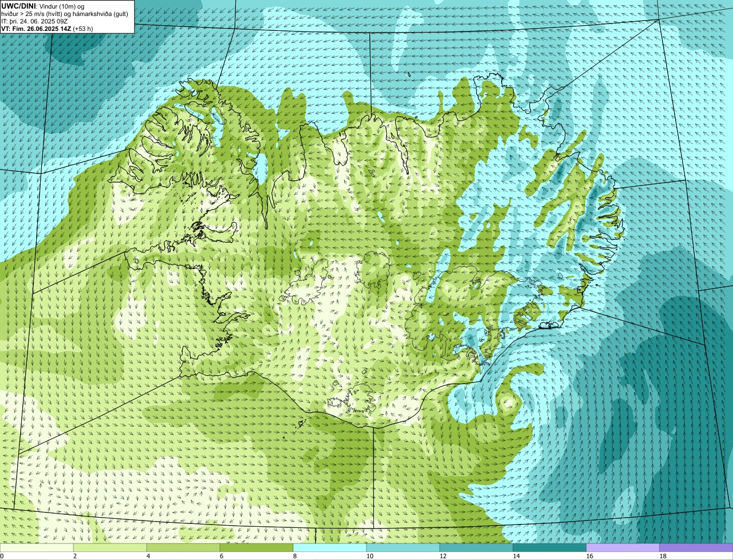Viewport: 733px width, 560px height.
Task: Click the legend scale value "16"
Action: (590, 556)
